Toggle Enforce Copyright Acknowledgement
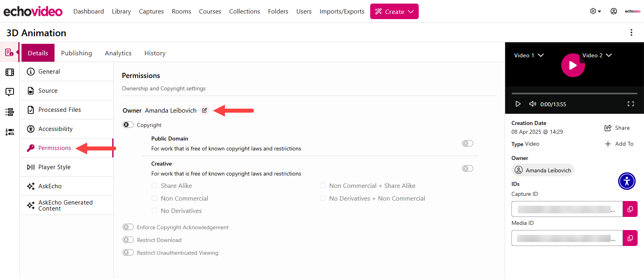Image resolution: width=644 pixels, height=279 pixels. pyautogui.click(x=128, y=227)
